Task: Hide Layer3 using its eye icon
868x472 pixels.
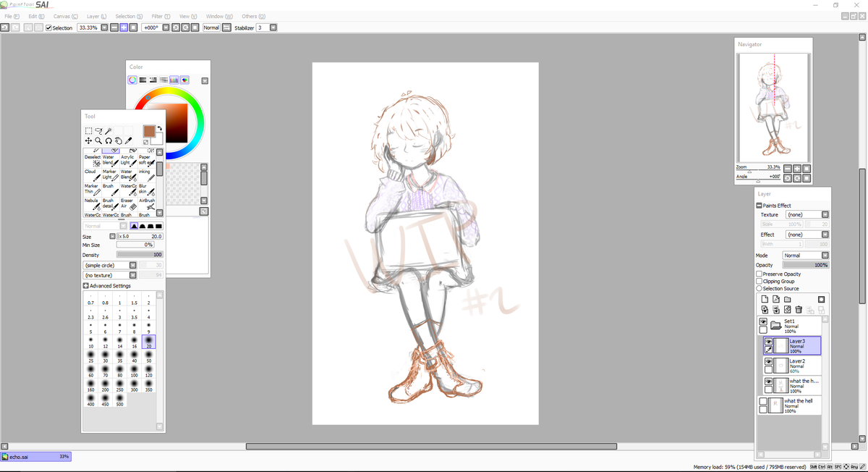Action: click(769, 342)
